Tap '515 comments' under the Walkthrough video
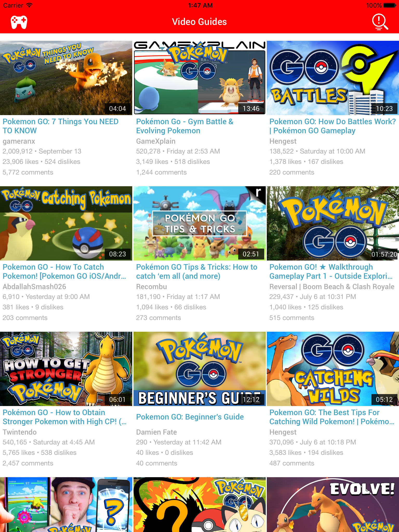399x532 pixels. [x=292, y=318]
